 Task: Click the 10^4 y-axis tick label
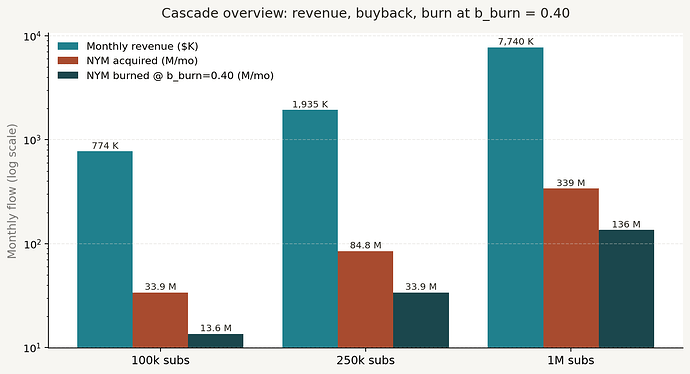point(32,36)
